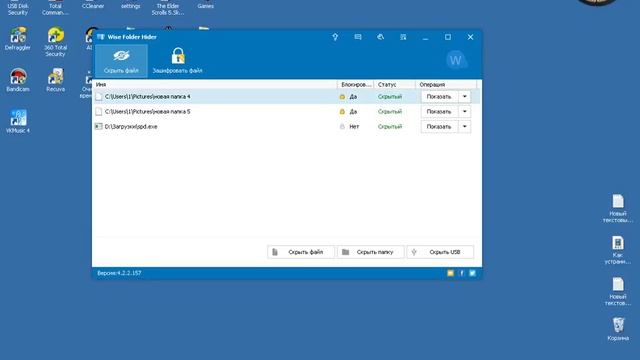The height and width of the screenshot is (360, 640).
Task: Select Новый текстов... file above Корзина
Action: click(618, 292)
